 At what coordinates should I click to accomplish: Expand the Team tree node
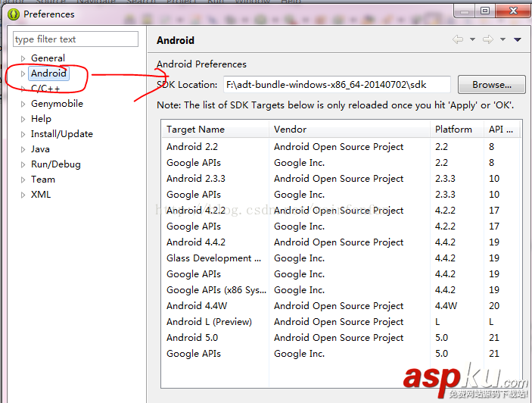pos(23,180)
